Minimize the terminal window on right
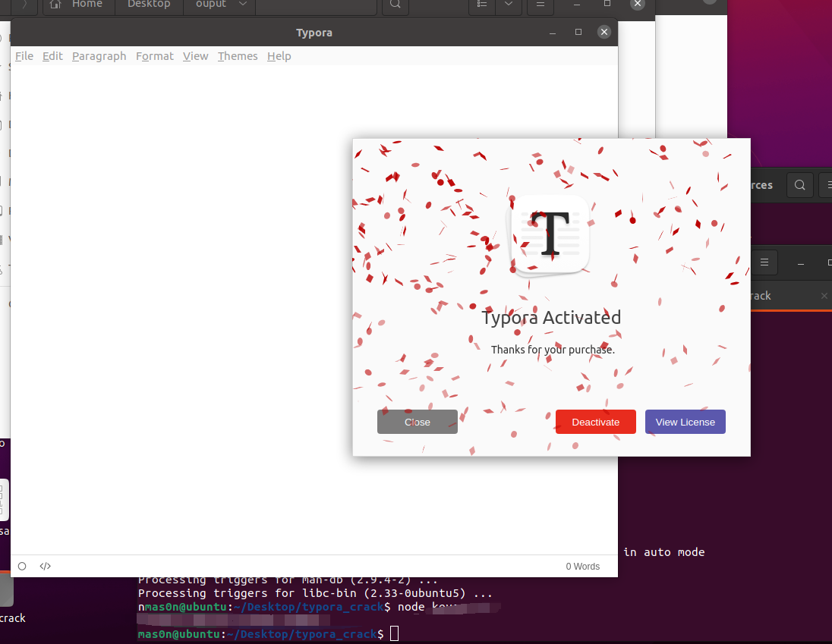Image resolution: width=832 pixels, height=644 pixels. click(801, 263)
